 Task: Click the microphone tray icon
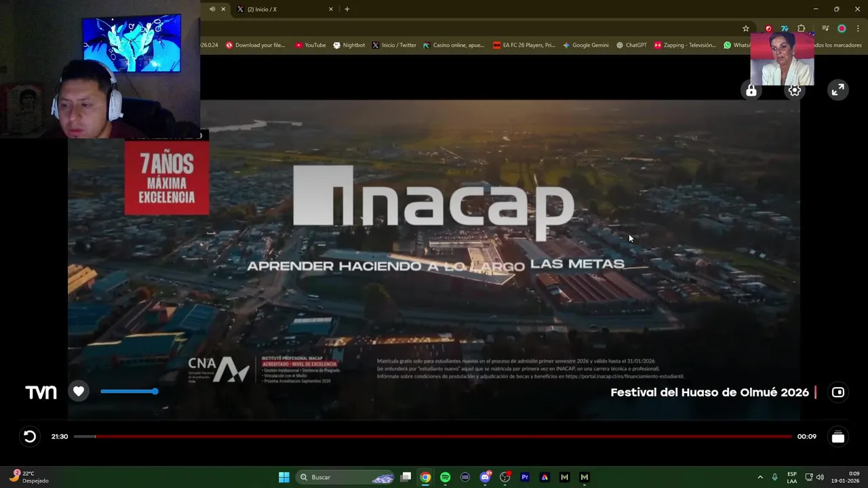pos(775,477)
